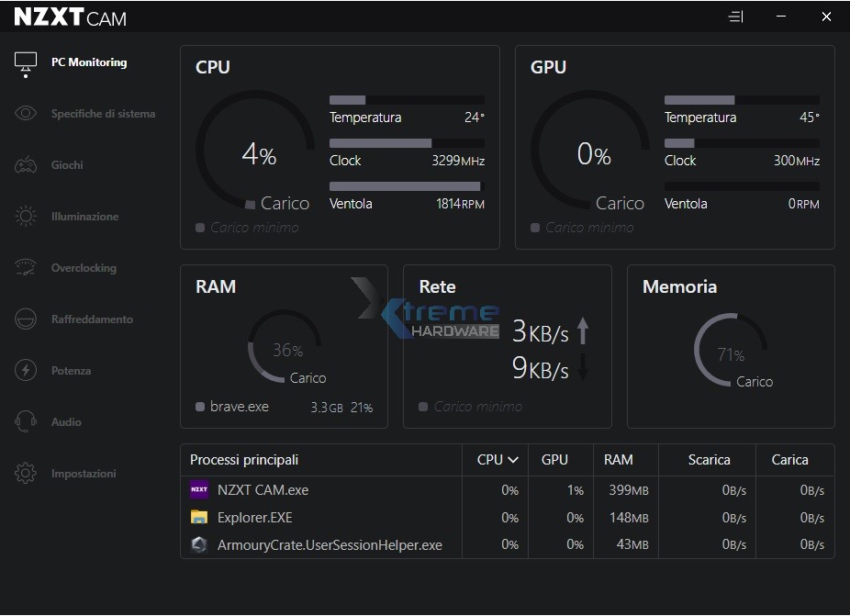The image size is (850, 616).
Task: Click the PC Monitoring monitor icon
Action: click(x=26, y=62)
